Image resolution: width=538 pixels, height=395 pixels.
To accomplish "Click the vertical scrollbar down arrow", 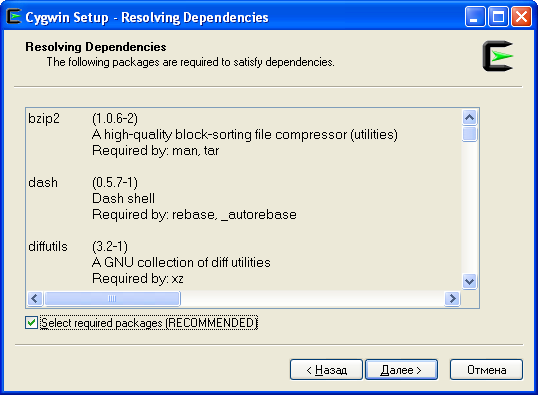I will coord(469,281).
